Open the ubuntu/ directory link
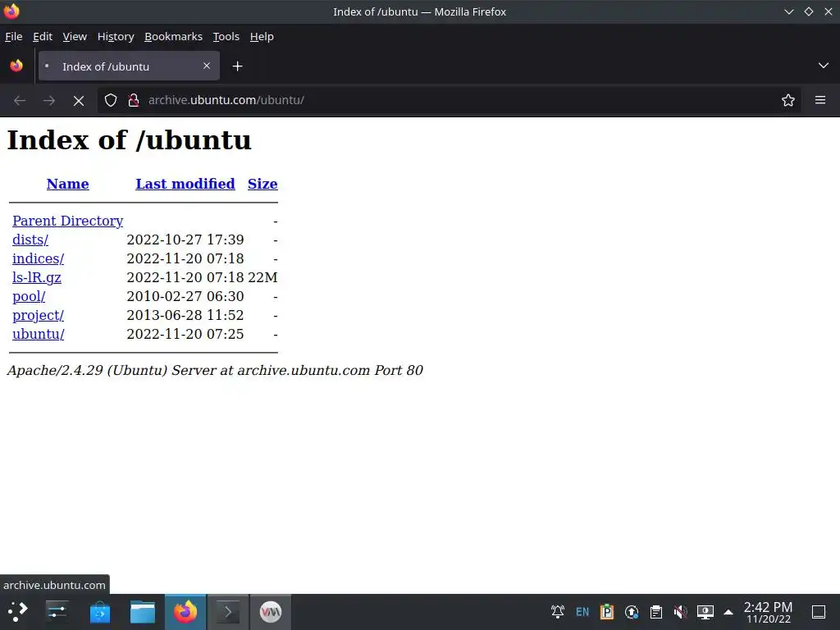 pyautogui.click(x=39, y=334)
